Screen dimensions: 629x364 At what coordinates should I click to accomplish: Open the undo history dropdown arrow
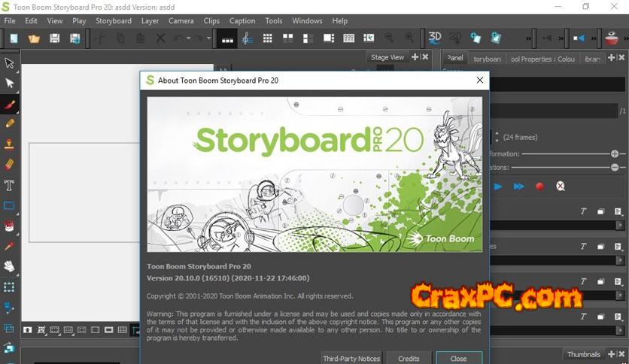click(188, 38)
